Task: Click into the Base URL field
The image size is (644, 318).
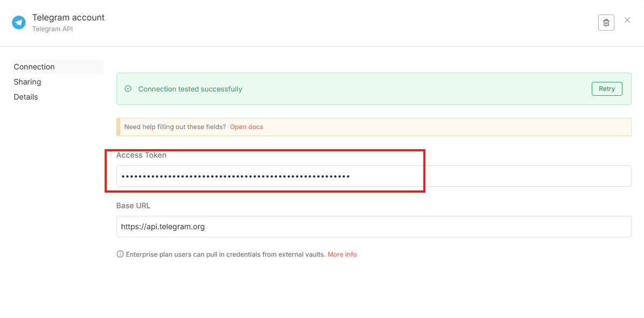Action: point(373,227)
